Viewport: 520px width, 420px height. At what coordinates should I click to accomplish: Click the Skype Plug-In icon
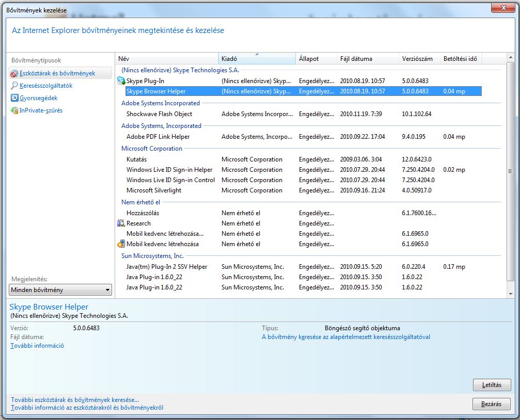pyautogui.click(x=121, y=81)
